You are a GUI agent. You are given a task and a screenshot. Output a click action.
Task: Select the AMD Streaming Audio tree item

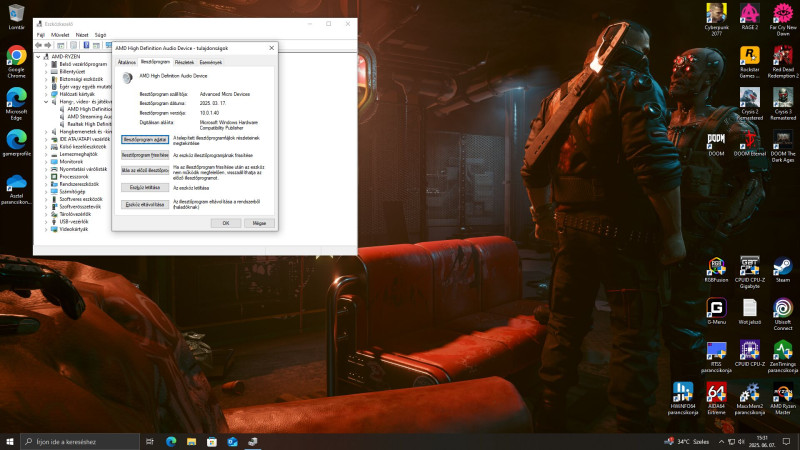coord(85,117)
